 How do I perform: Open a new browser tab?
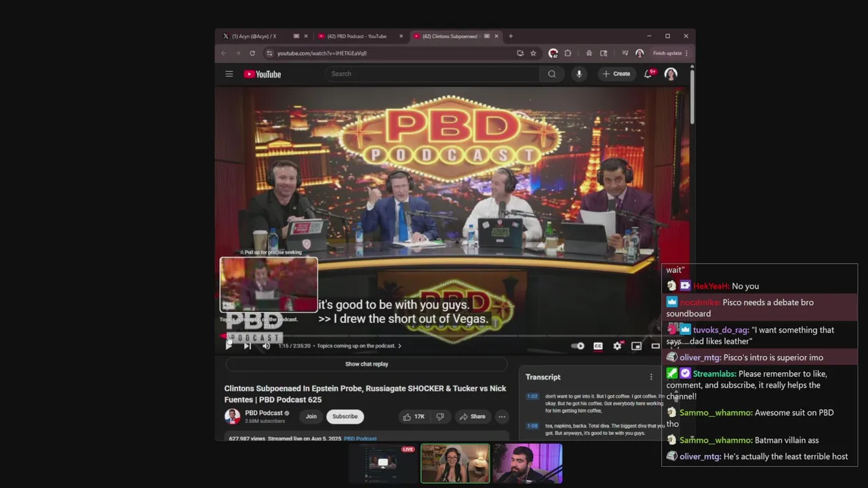(511, 36)
